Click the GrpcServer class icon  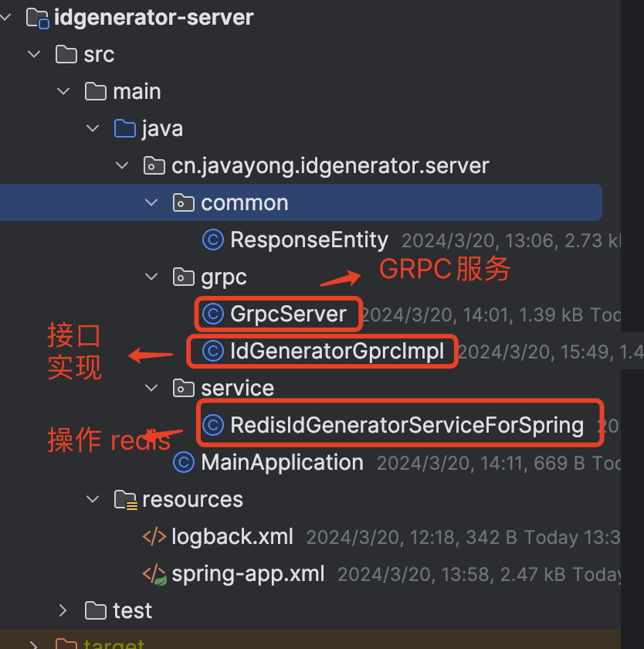pos(212,314)
